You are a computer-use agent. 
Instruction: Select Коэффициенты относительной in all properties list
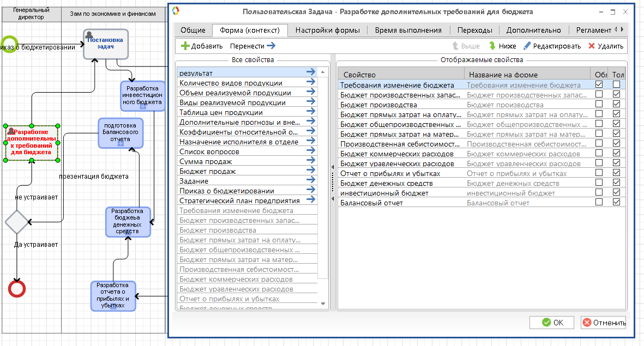click(248, 132)
